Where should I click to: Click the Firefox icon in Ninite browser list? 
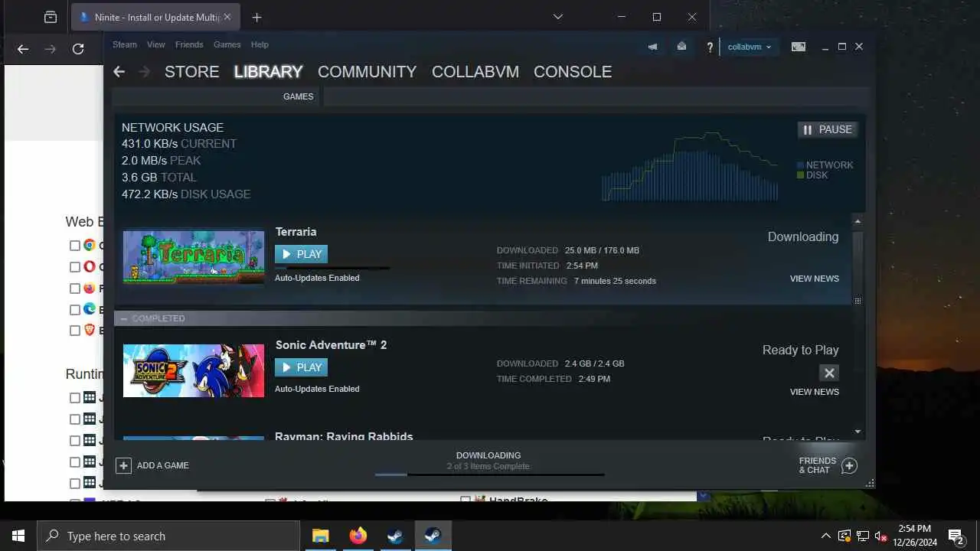coord(90,289)
